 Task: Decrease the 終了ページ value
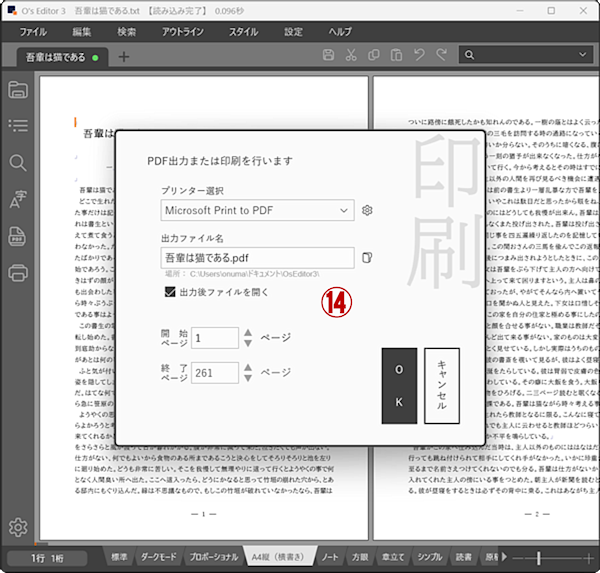(x=248, y=378)
